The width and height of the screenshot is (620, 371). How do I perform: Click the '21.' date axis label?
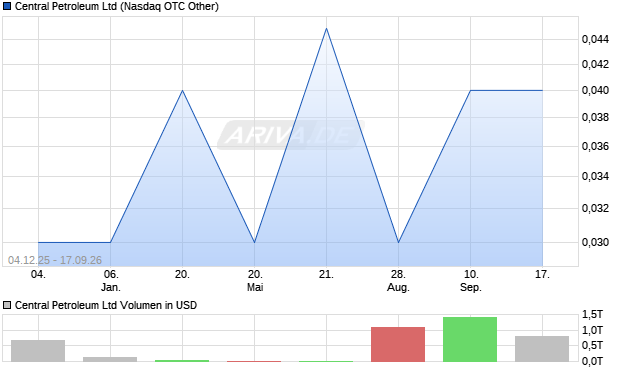(326, 274)
